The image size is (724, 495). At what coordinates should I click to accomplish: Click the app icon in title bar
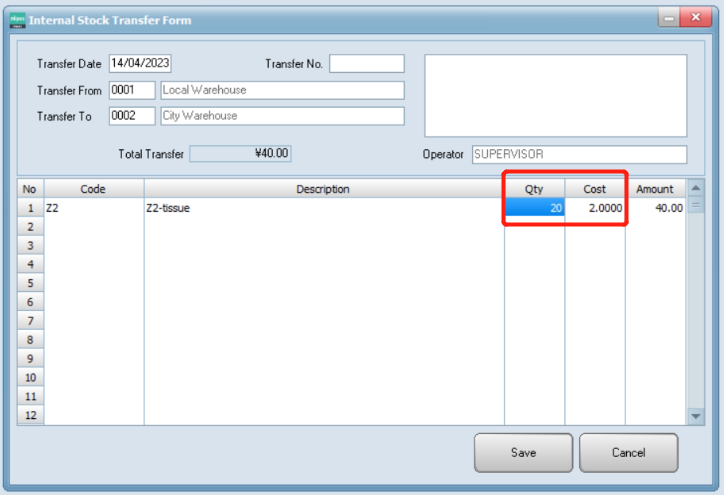point(17,20)
